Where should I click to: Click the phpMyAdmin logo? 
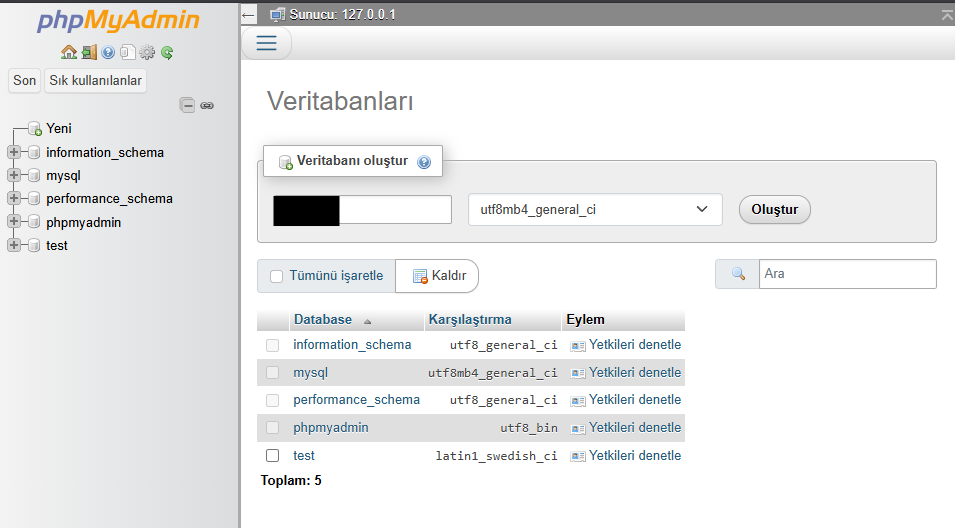pyautogui.click(x=118, y=21)
